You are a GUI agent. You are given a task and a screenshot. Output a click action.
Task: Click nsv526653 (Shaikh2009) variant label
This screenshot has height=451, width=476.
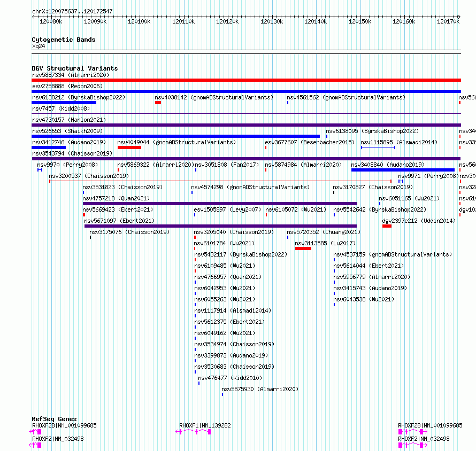(x=67, y=131)
